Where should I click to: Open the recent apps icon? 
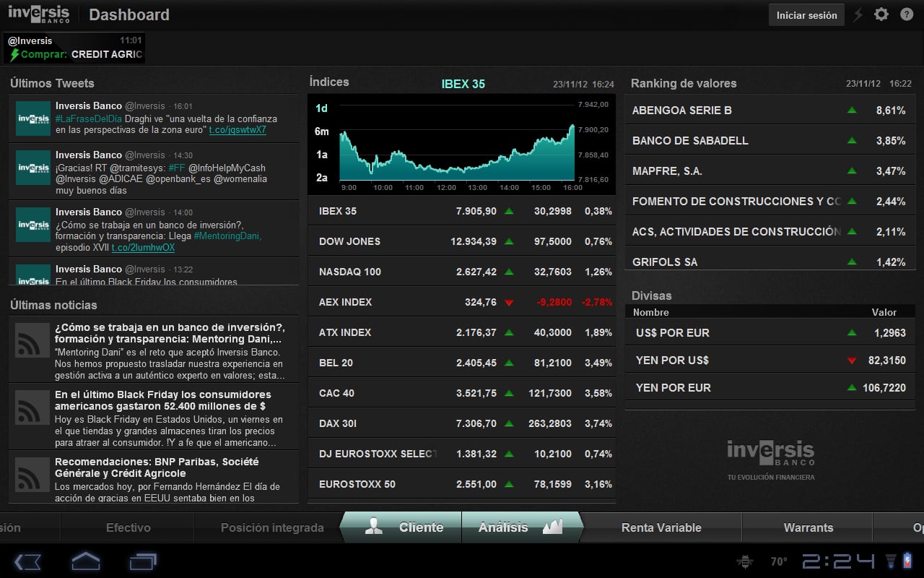(143, 561)
